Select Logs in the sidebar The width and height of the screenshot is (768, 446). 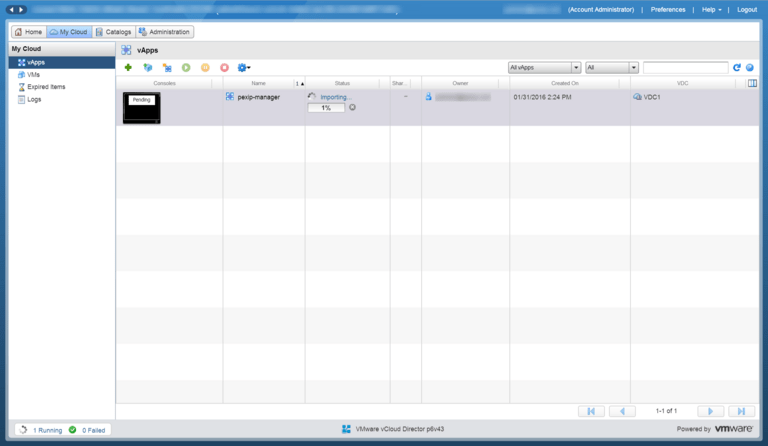(29, 99)
